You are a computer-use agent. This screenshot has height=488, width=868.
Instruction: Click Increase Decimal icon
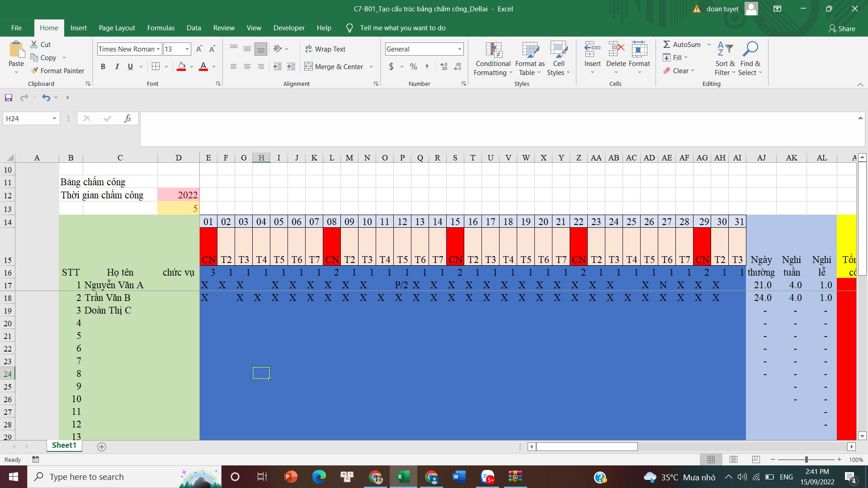444,66
